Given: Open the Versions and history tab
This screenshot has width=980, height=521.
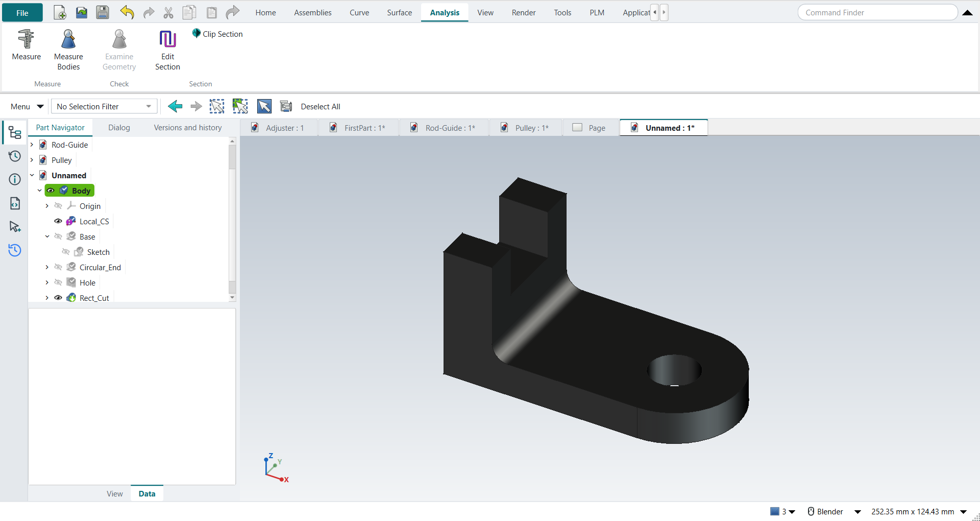Looking at the screenshot, I should pos(188,128).
